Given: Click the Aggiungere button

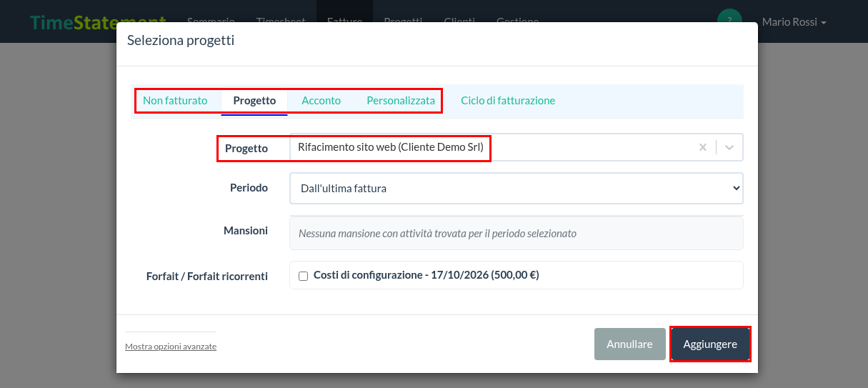Looking at the screenshot, I should click(x=710, y=344).
